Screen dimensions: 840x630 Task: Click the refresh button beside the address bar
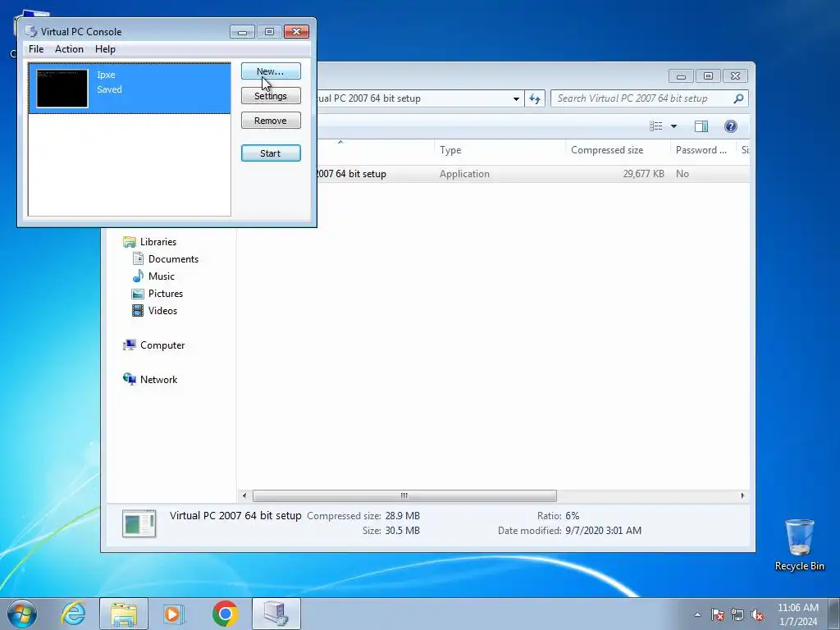pyautogui.click(x=535, y=98)
